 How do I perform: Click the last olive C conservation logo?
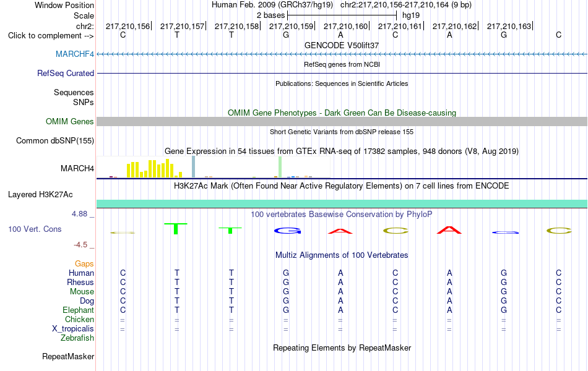(559, 231)
